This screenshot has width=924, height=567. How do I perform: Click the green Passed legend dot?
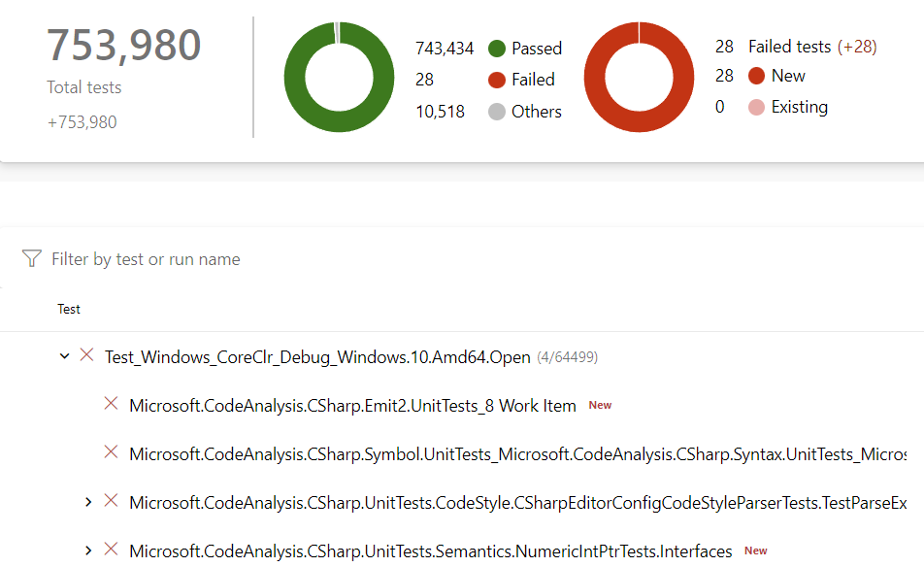point(497,49)
